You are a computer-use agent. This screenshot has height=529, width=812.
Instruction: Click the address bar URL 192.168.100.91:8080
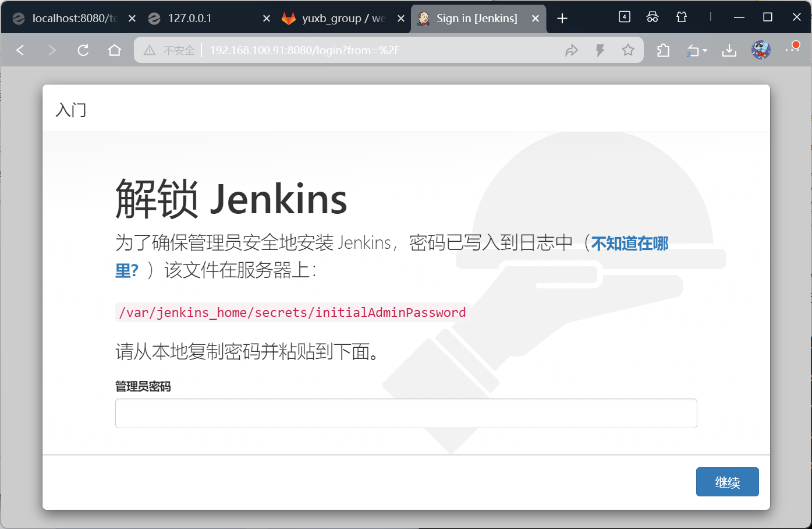tap(304, 51)
